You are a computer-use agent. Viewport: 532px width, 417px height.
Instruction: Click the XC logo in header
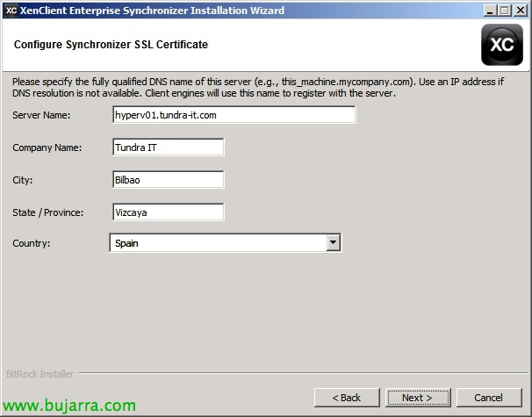coord(502,45)
